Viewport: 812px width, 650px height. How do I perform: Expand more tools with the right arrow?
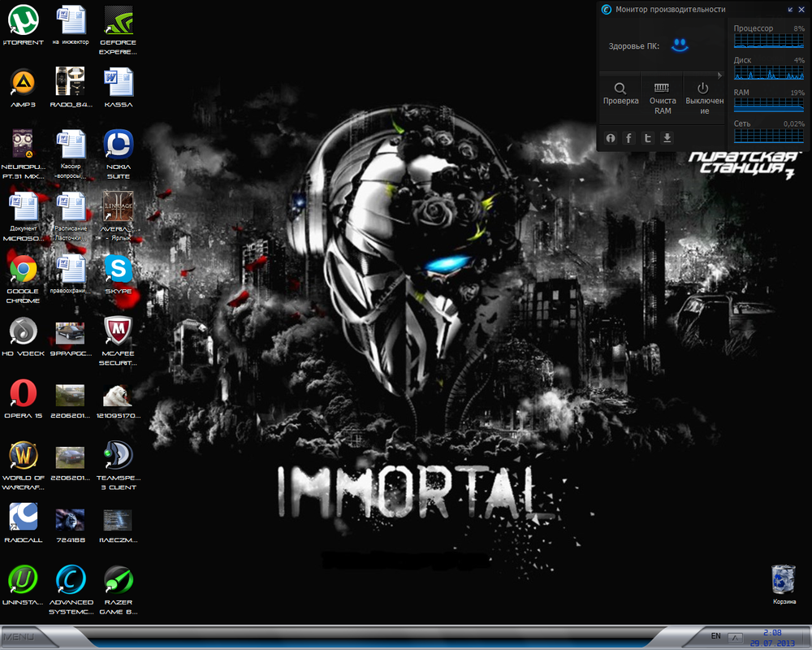point(719,75)
